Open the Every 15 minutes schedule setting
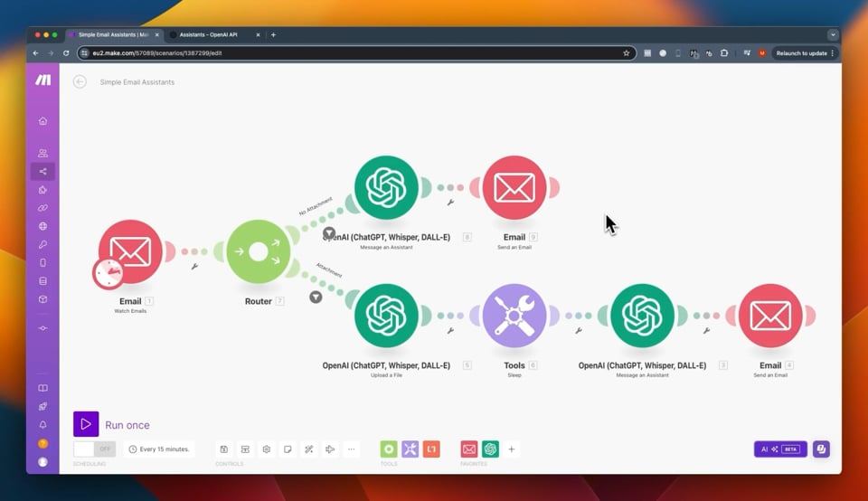The width and height of the screenshot is (868, 501). click(159, 449)
